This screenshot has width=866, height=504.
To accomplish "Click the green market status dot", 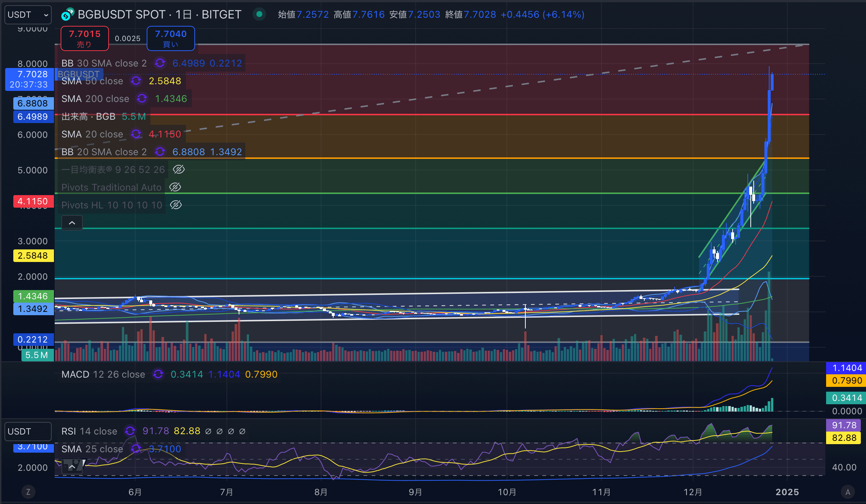I will tap(259, 14).
